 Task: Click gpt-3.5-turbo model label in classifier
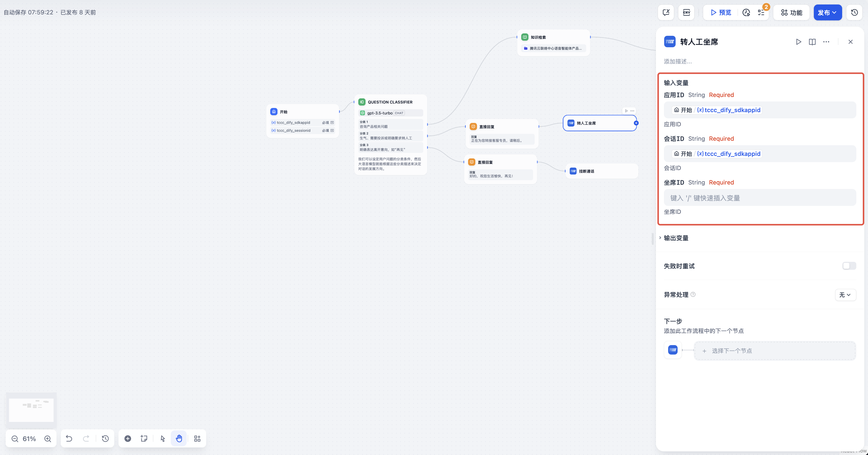tap(380, 113)
